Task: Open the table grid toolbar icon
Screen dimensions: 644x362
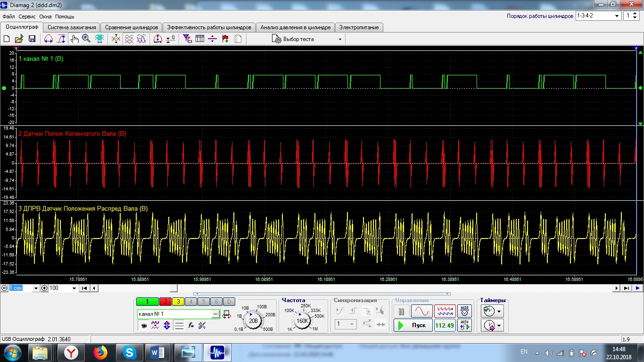Action: [200, 39]
